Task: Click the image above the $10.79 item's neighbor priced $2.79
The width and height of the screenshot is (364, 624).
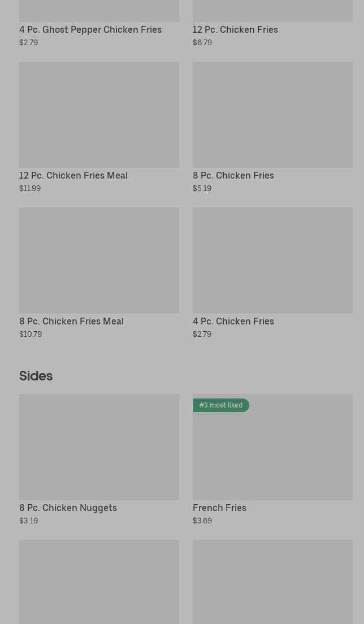Action: [272, 260]
